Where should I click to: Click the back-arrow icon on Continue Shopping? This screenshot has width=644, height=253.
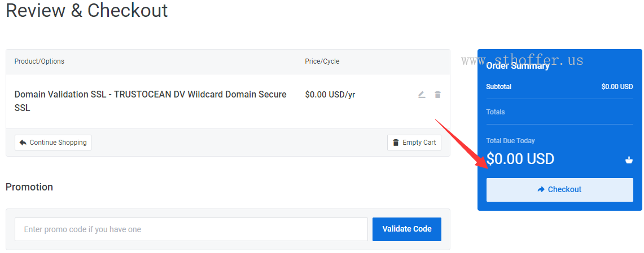23,143
